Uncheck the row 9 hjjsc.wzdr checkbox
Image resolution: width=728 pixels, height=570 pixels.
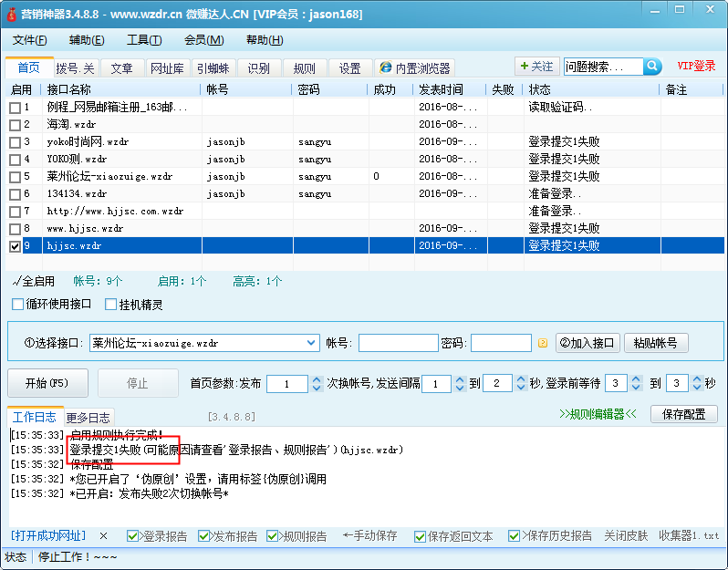15,246
